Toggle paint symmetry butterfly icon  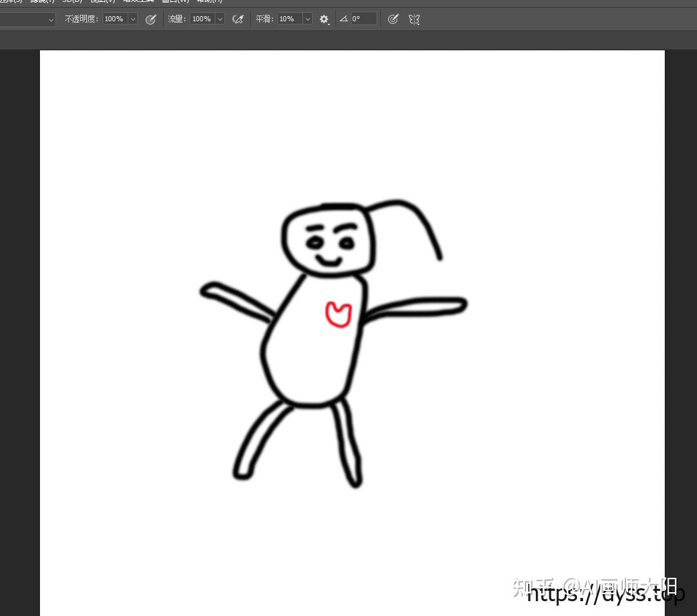coord(414,19)
